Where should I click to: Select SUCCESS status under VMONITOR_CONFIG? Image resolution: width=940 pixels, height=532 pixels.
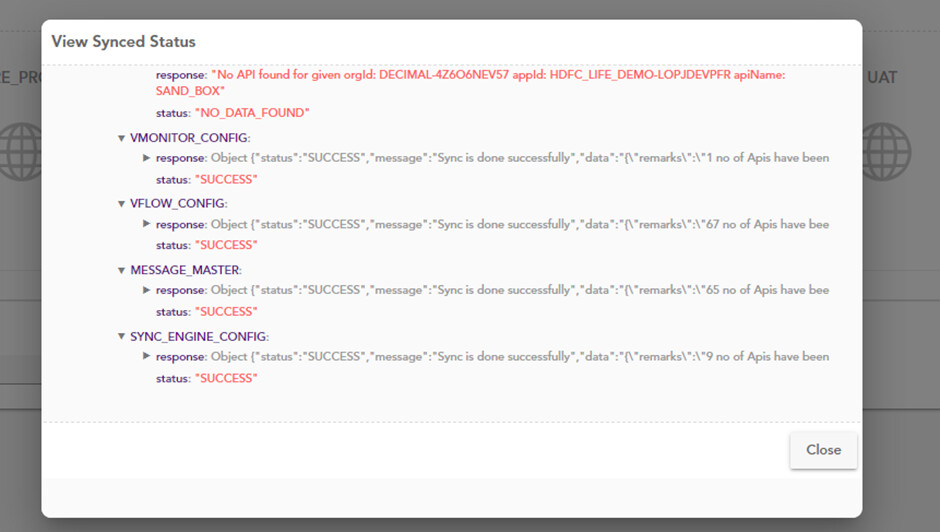(x=225, y=180)
